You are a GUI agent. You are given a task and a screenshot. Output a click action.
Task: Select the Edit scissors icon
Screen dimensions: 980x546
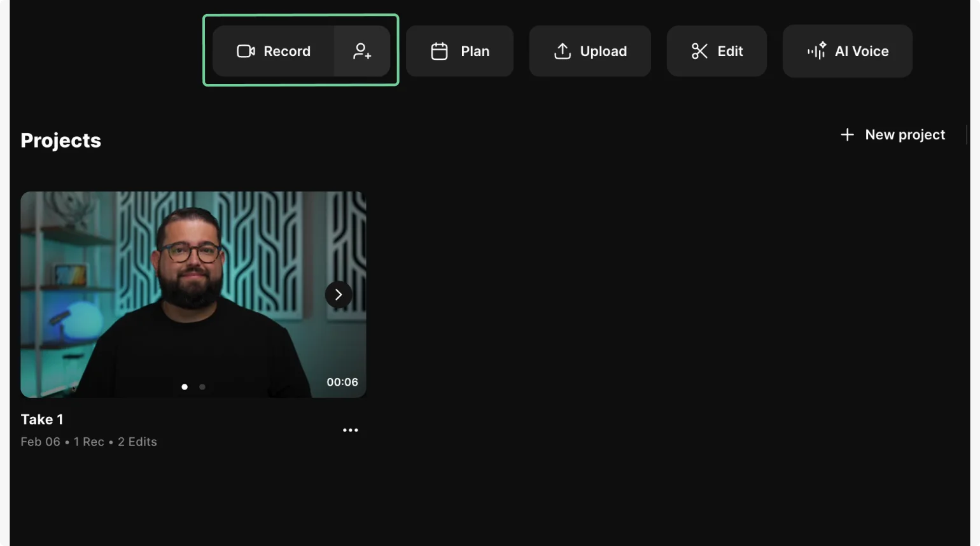(700, 51)
